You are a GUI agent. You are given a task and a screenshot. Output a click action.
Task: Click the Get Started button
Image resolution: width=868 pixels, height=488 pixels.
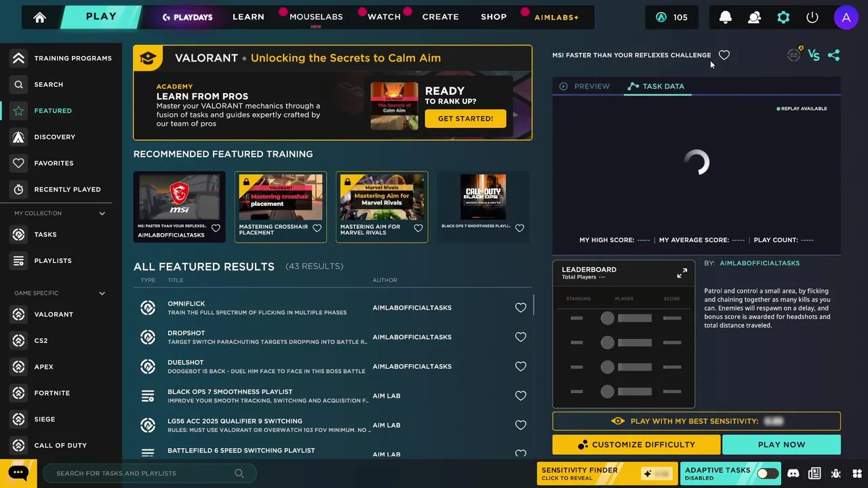[466, 119]
